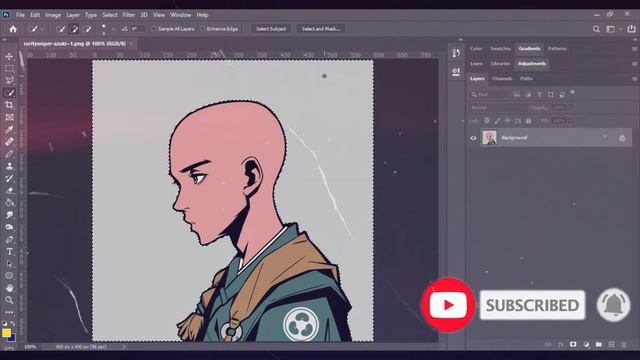The height and width of the screenshot is (360, 640).
Task: Switch to the Channels tab
Action: (502, 78)
